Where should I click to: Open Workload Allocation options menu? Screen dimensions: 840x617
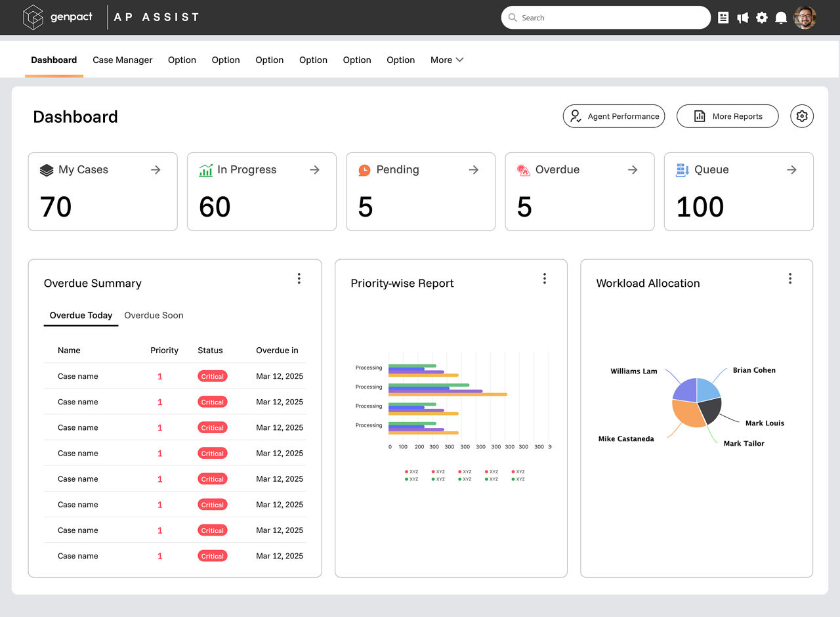[x=789, y=278]
